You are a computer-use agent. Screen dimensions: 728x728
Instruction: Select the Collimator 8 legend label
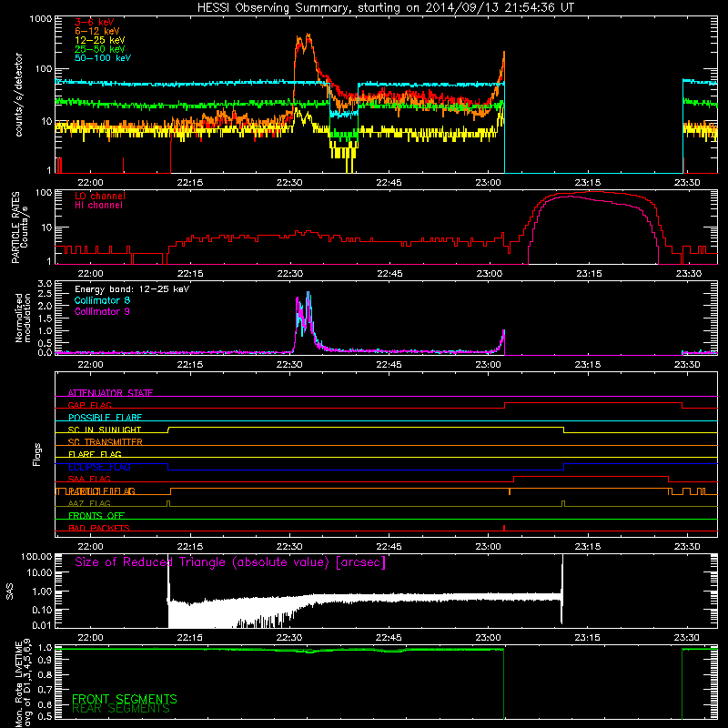(102, 300)
